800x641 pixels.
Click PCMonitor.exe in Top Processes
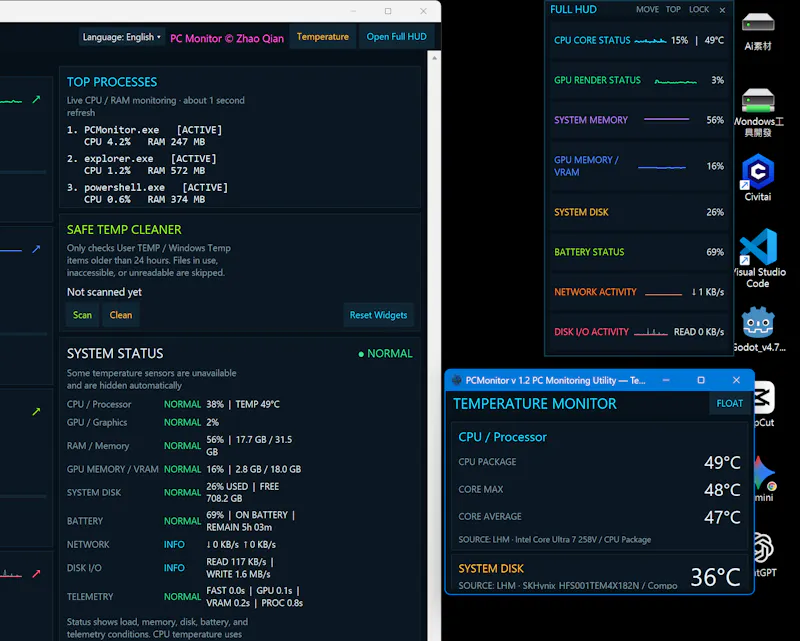[145, 136]
